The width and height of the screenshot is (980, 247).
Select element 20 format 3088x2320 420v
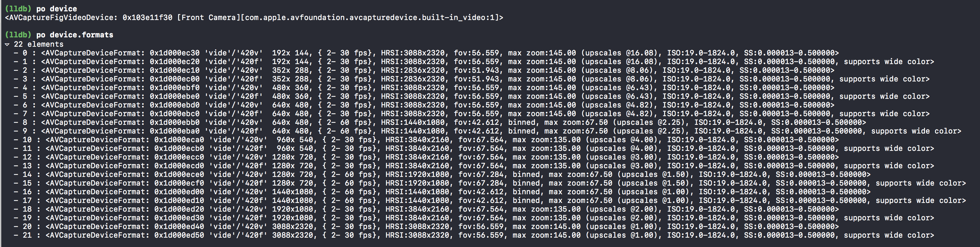click(x=426, y=227)
